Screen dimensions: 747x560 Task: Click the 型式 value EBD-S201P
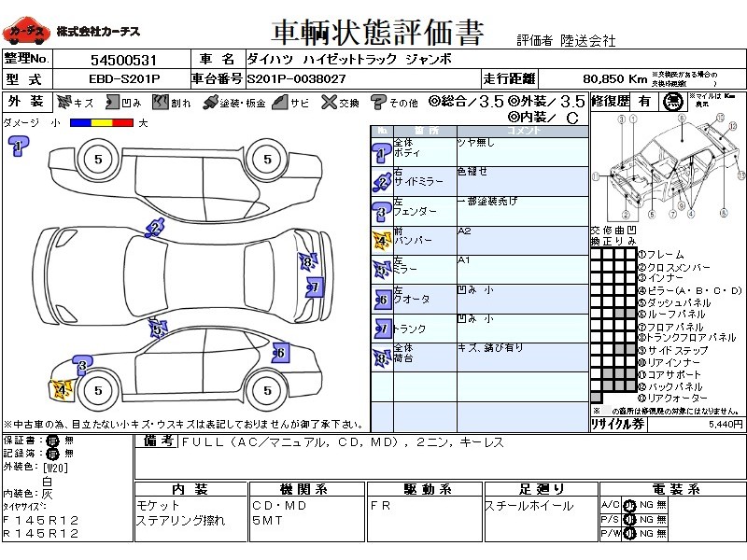[124, 79]
